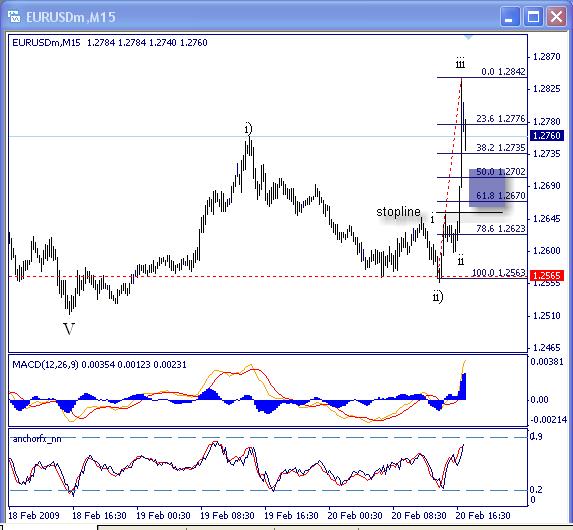
Task: Click the 1.2465 price scale label
Action: pyautogui.click(x=547, y=347)
